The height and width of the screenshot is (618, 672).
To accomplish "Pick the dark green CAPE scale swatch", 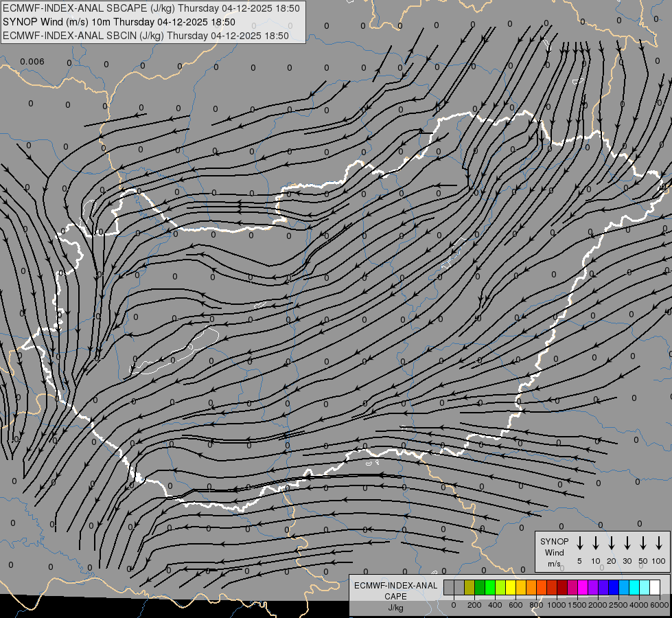I will (x=480, y=587).
